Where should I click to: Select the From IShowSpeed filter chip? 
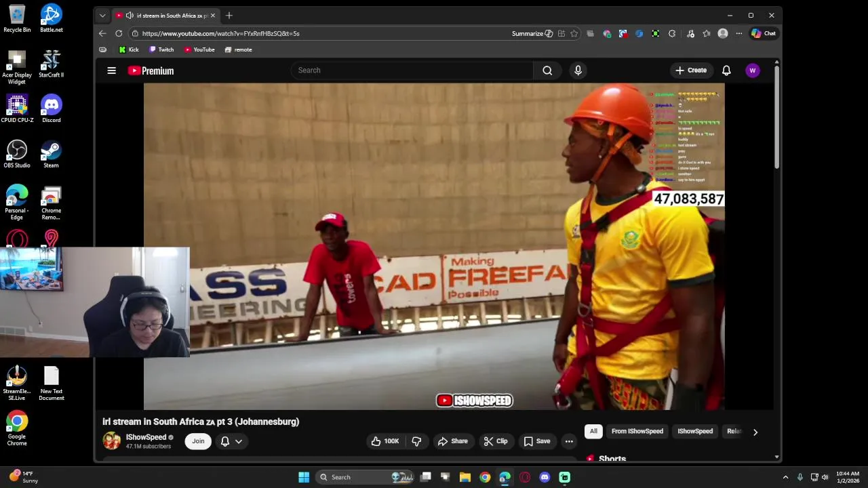637,431
